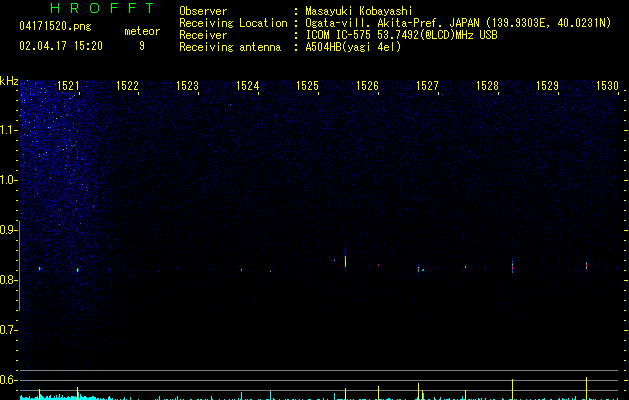Click the 1529 time axis label

(x=547, y=85)
